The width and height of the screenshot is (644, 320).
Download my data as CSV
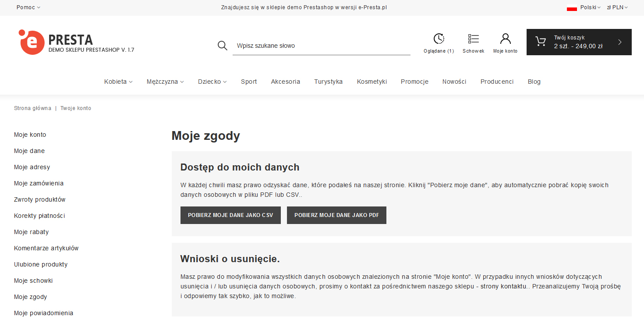point(230,215)
